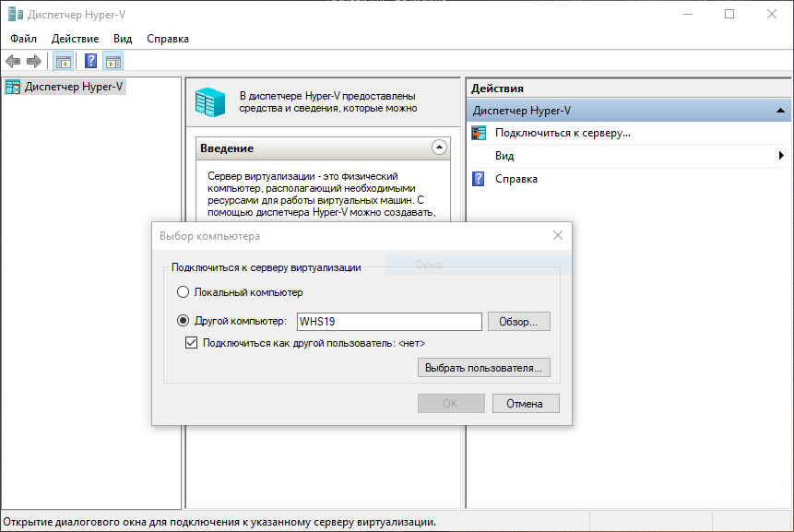Go forward using the toolbar forward arrow
The image size is (794, 532).
coord(34,62)
